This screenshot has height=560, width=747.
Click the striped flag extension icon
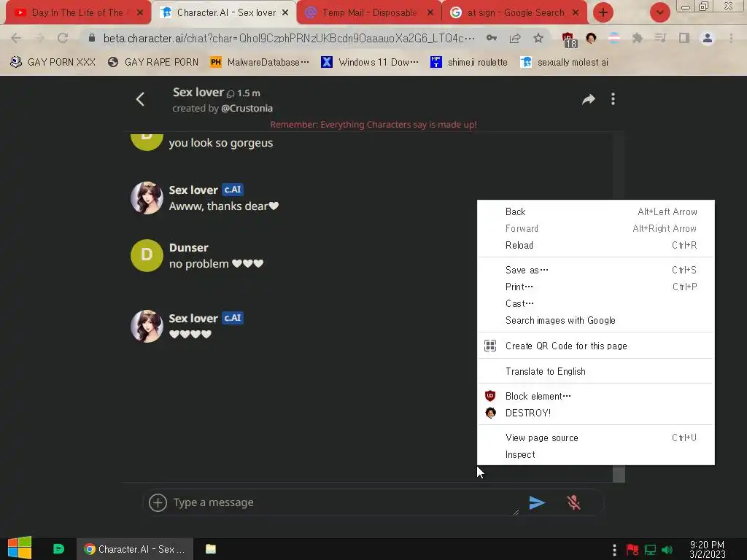(614, 38)
